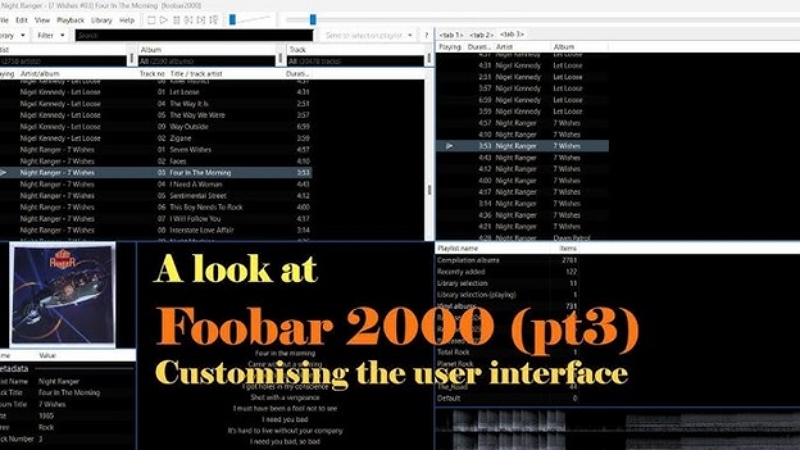The width and height of the screenshot is (800, 450).
Task: Open the View menu
Action: [42, 20]
